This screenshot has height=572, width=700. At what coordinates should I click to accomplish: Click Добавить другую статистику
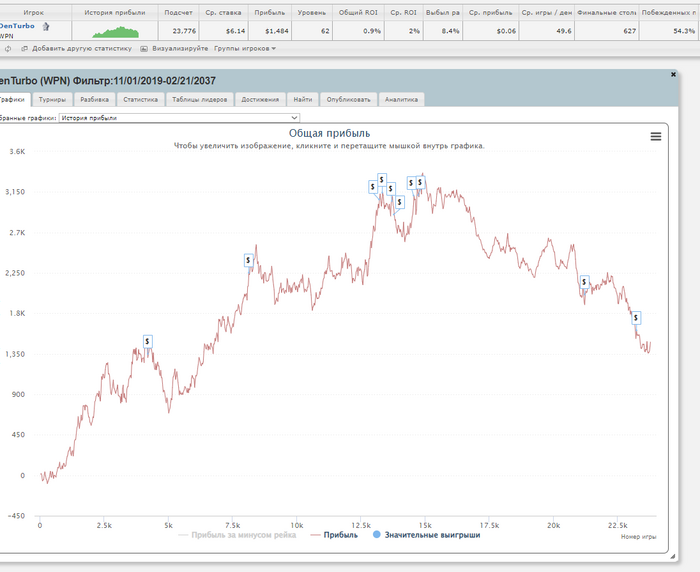[82, 48]
